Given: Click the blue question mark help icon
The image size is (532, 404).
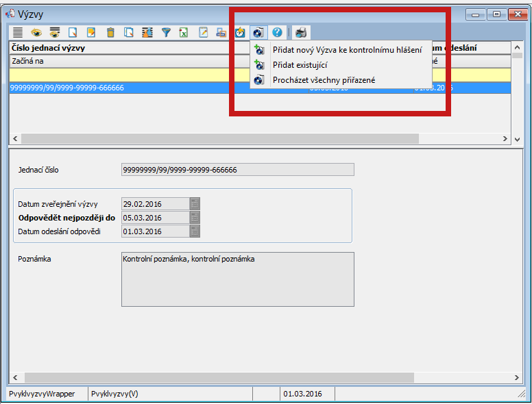Looking at the screenshot, I should [x=277, y=32].
